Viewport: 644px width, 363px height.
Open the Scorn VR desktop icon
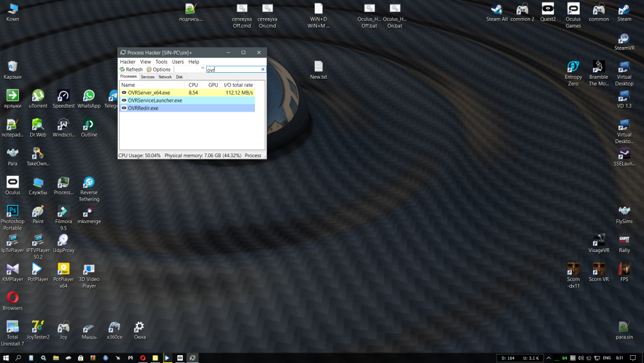click(598, 272)
